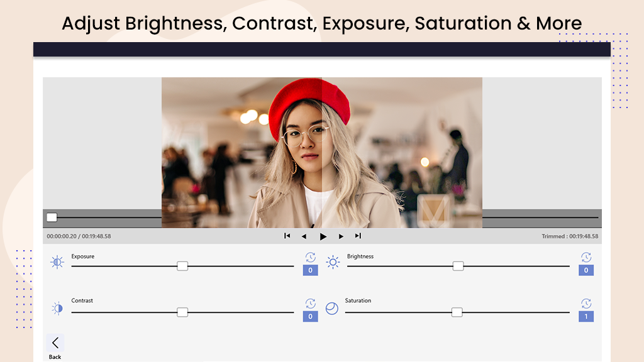Step forward one frame
Image resolution: width=644 pixels, height=362 pixels.
(x=341, y=236)
